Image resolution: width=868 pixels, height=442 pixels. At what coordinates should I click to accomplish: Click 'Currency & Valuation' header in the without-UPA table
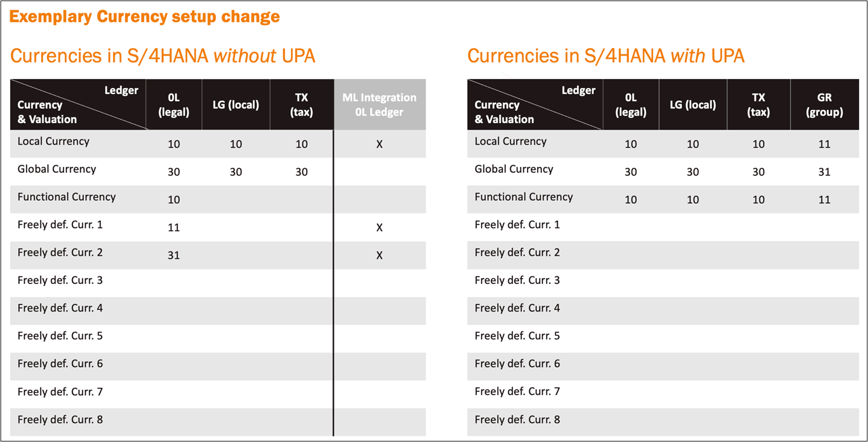47,112
